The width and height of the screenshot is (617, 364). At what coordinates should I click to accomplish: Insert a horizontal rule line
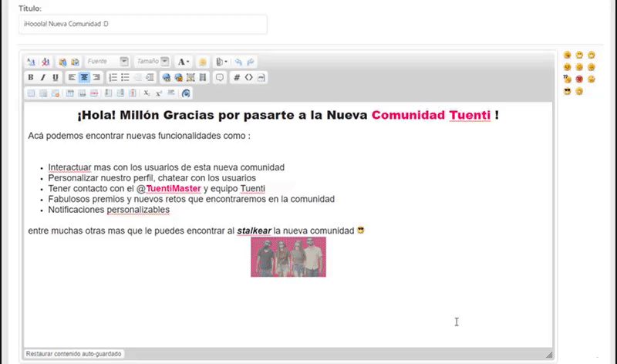[x=170, y=93]
